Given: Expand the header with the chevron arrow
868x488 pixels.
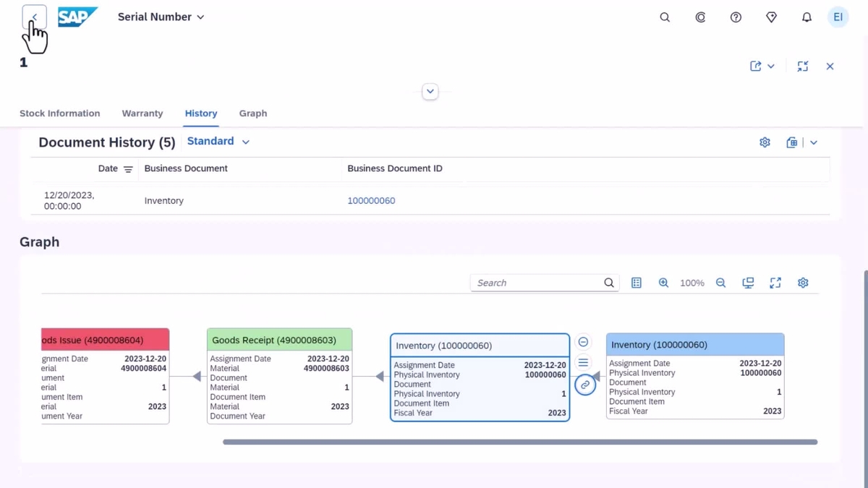Looking at the screenshot, I should tap(430, 91).
